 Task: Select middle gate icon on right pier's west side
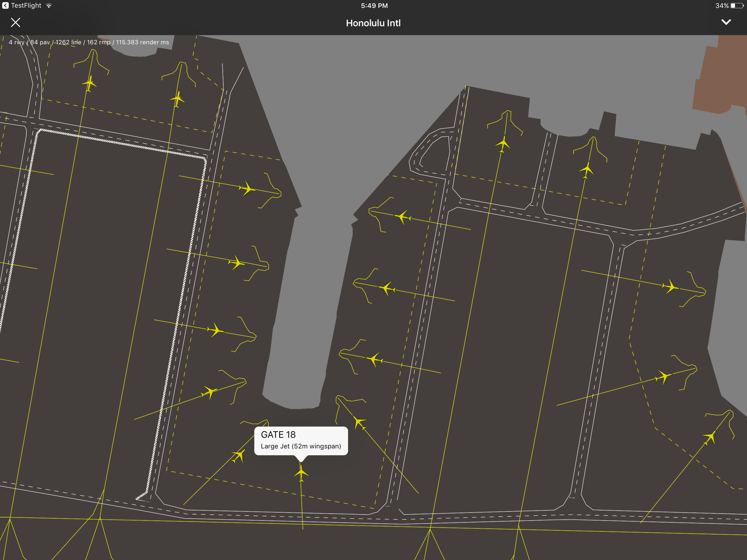387,288
